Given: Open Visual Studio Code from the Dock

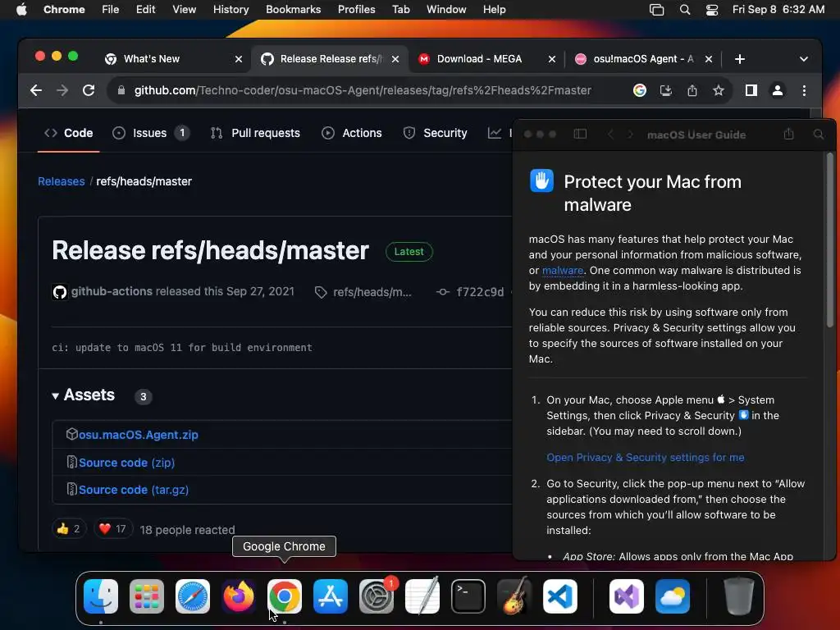Looking at the screenshot, I should (559, 596).
